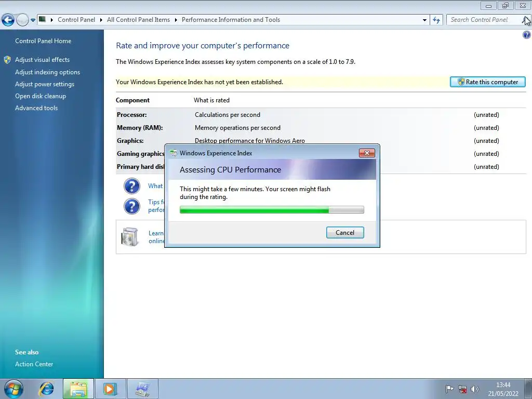The height and width of the screenshot is (399, 532).
Task: Expand arrow after Control Panel breadcrumb
Action: point(101,20)
